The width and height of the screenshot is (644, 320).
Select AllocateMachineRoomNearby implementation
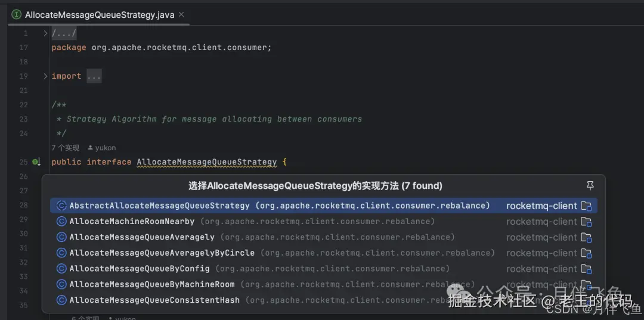pyautogui.click(x=324, y=222)
